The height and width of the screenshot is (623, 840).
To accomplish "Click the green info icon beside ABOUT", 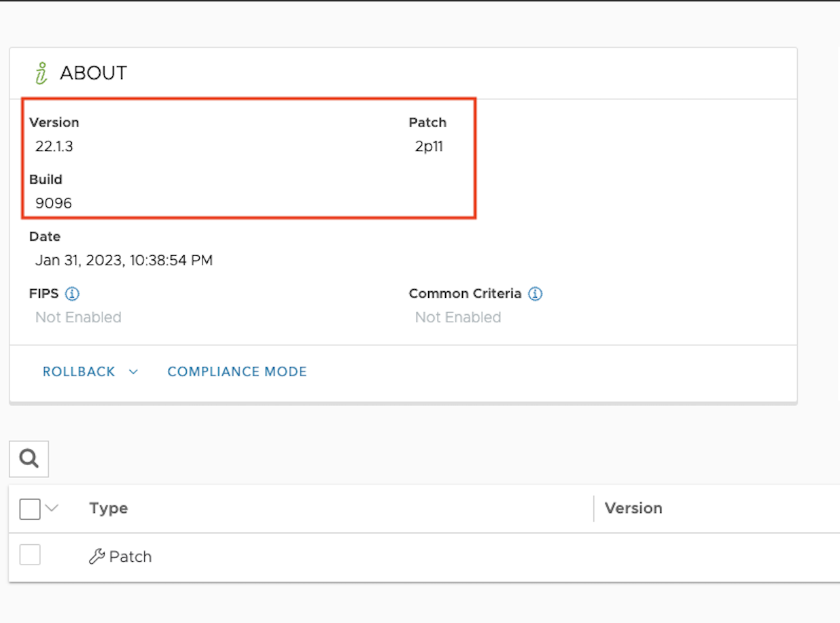I will tap(41, 72).
